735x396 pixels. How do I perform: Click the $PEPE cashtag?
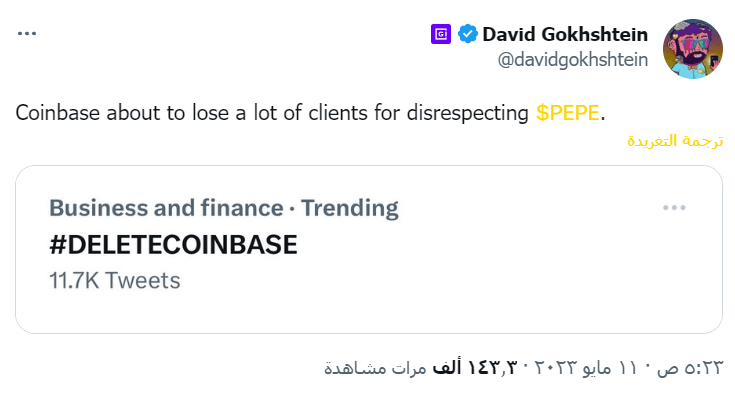[568, 113]
